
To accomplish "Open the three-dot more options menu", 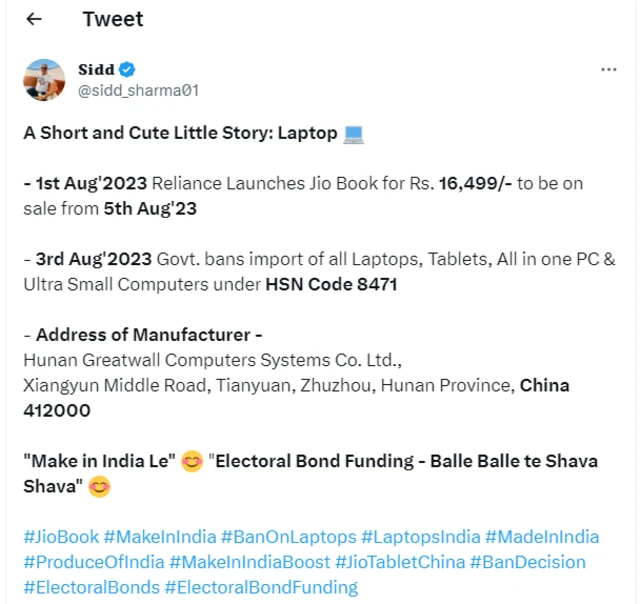I will tap(608, 70).
